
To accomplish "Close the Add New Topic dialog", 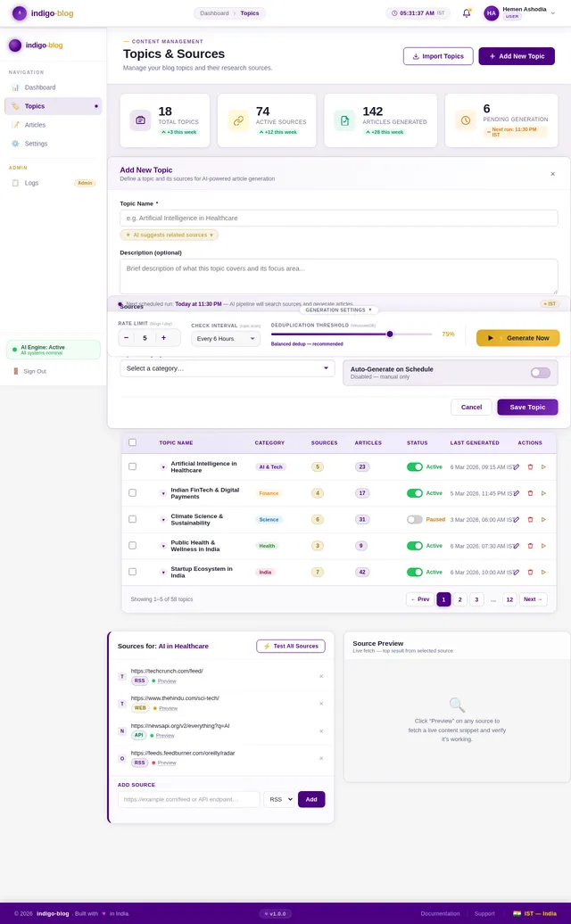I will (x=552, y=174).
